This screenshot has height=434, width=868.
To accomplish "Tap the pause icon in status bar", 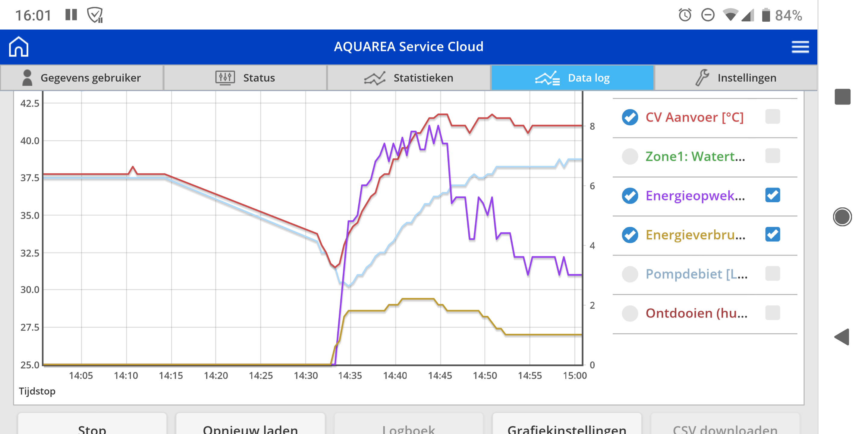I will pos(71,15).
